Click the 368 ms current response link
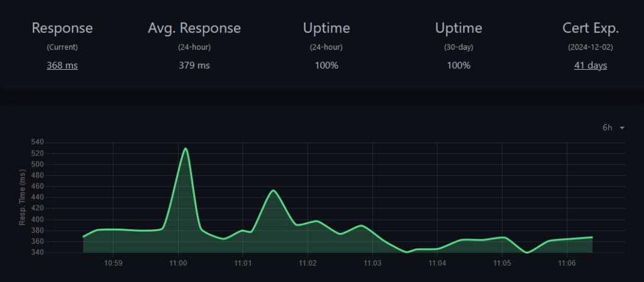Image resolution: width=644 pixels, height=282 pixels. pos(62,65)
